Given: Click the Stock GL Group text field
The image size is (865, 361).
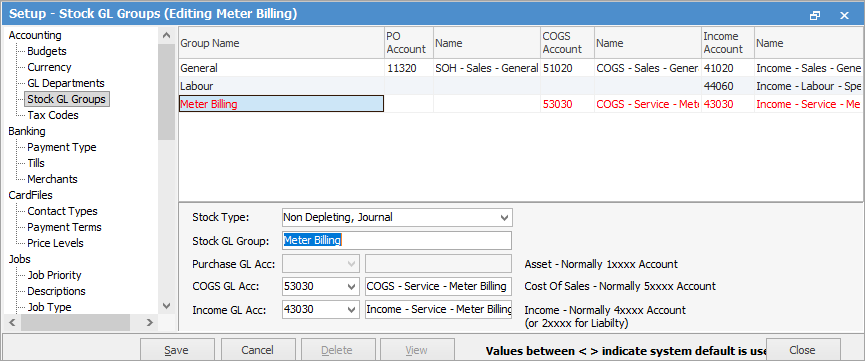Looking at the screenshot, I should (x=397, y=241).
